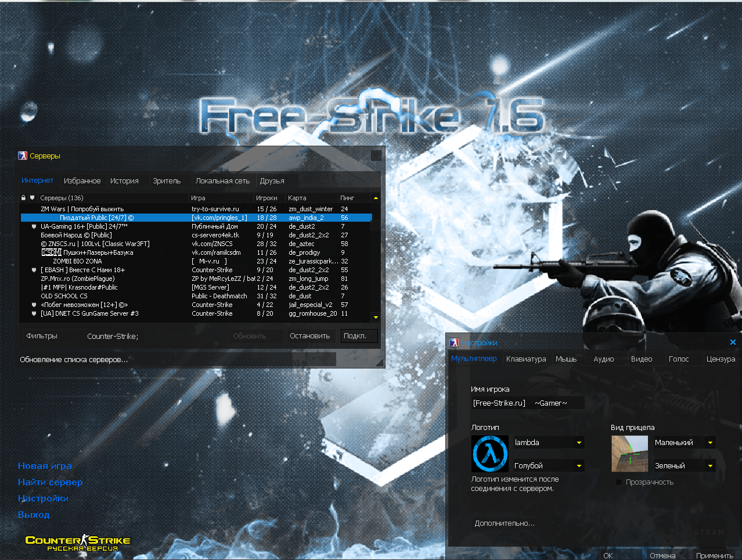Click the server list resize grip
Screen dimensions: 742x560
[380, 363]
